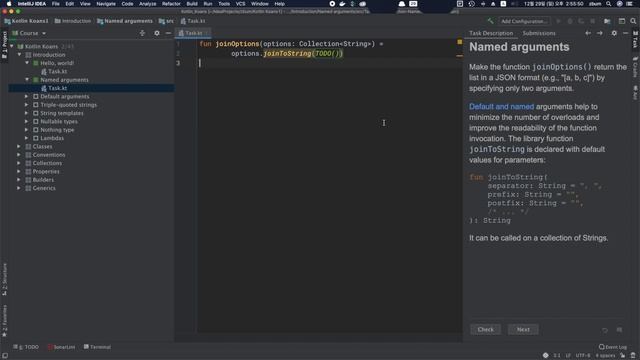Select the Default arguments tree item
Image resolution: width=640 pixels, height=360 pixels.
pyautogui.click(x=64, y=96)
